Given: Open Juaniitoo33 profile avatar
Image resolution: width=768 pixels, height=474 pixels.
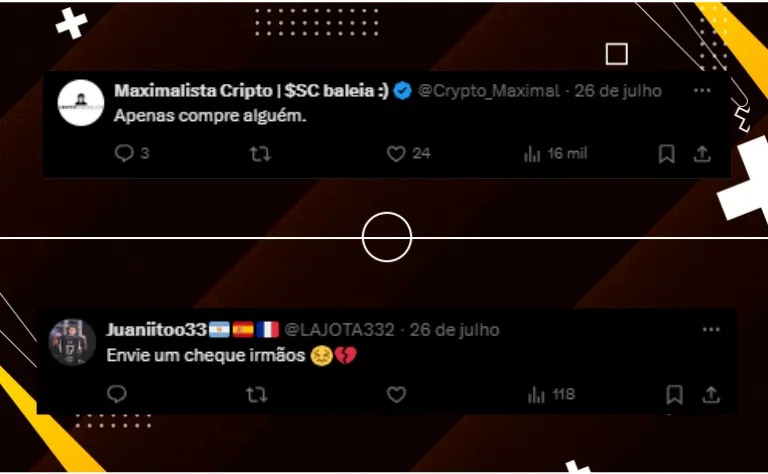Looking at the screenshot, I should click(x=72, y=342).
